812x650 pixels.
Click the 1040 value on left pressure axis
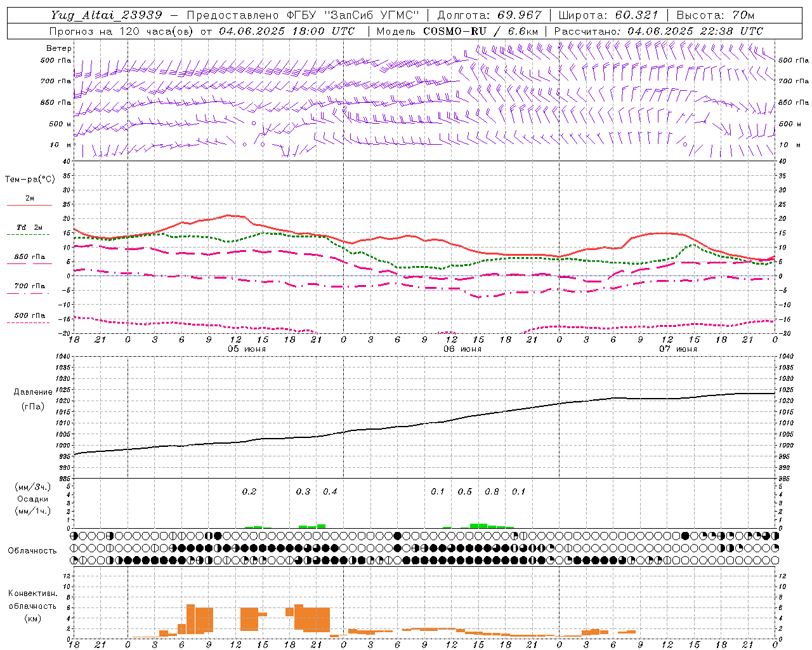tap(62, 357)
